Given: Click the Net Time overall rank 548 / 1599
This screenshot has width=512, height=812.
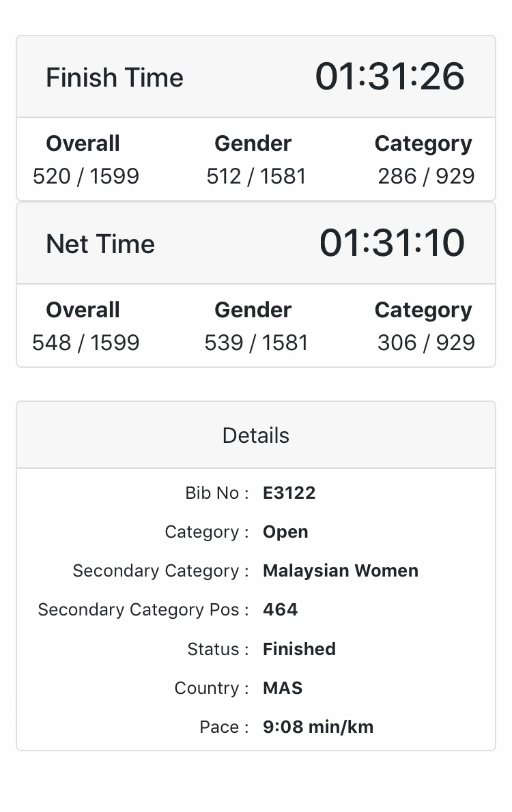Looking at the screenshot, I should coord(86,343).
